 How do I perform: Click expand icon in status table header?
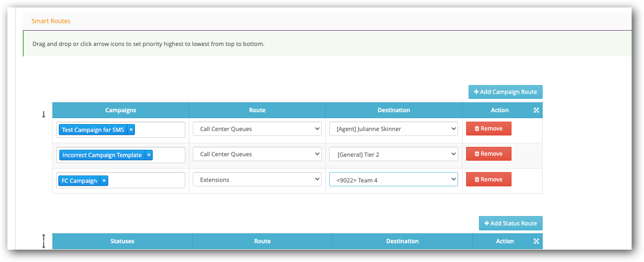(536, 241)
